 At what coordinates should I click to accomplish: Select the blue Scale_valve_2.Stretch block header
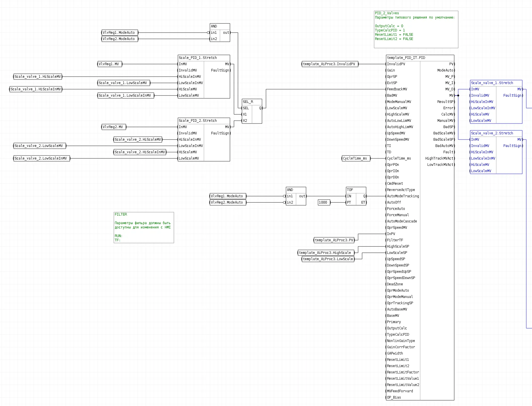point(496,133)
